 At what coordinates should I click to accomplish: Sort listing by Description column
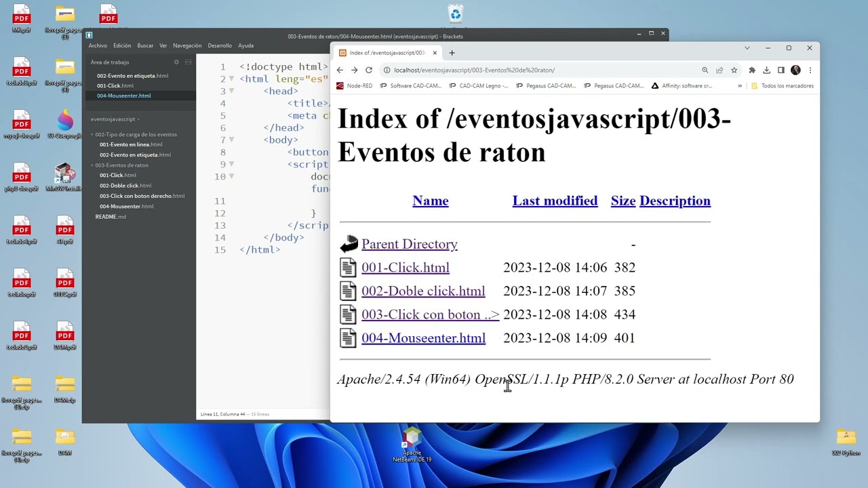tap(675, 201)
